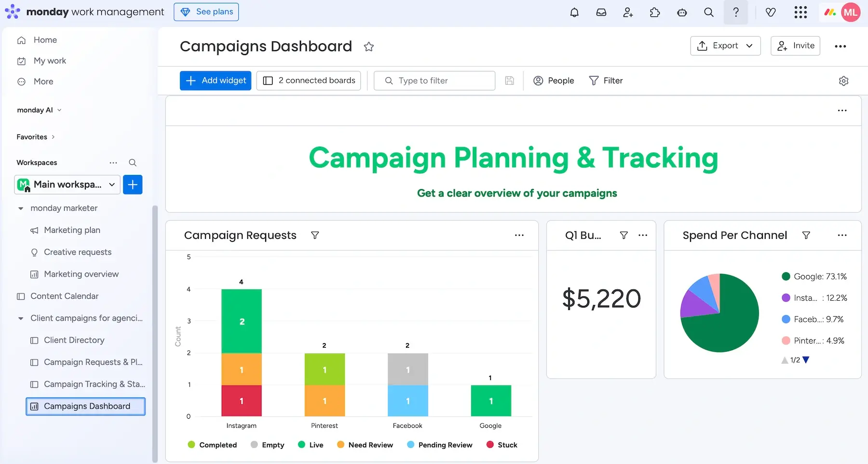Click the green Instagram Live bar segment
The height and width of the screenshot is (464, 868).
coord(242,321)
